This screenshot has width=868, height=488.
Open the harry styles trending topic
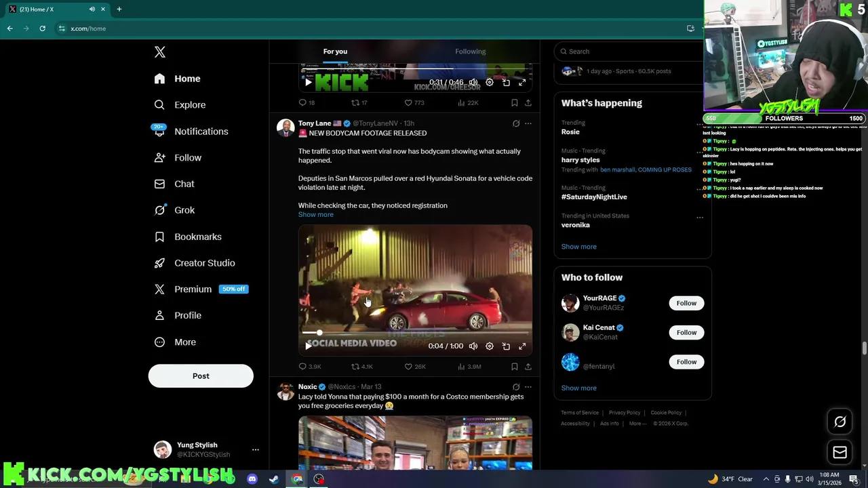(580, 160)
